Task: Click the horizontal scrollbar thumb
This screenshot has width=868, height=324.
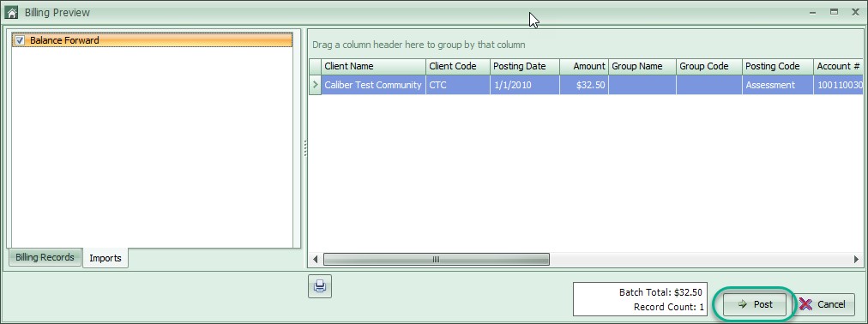Action: pyautogui.click(x=437, y=260)
